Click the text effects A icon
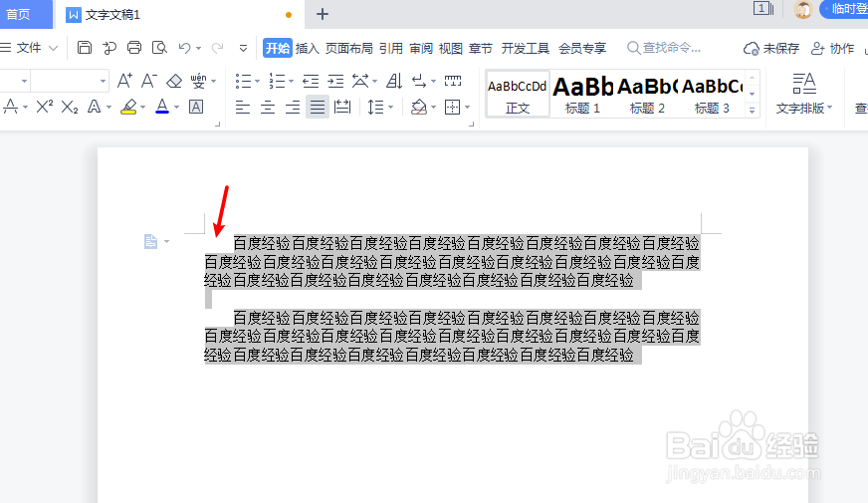This screenshot has width=868, height=503. [x=95, y=107]
